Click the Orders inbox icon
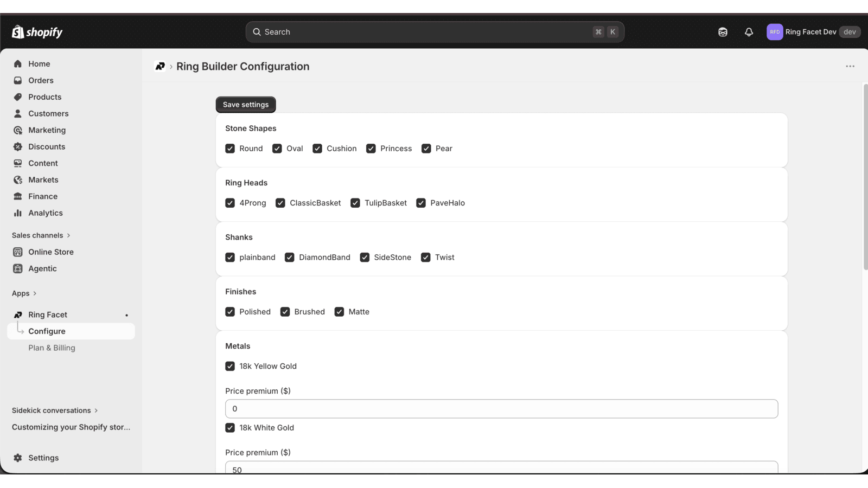 tap(18, 80)
